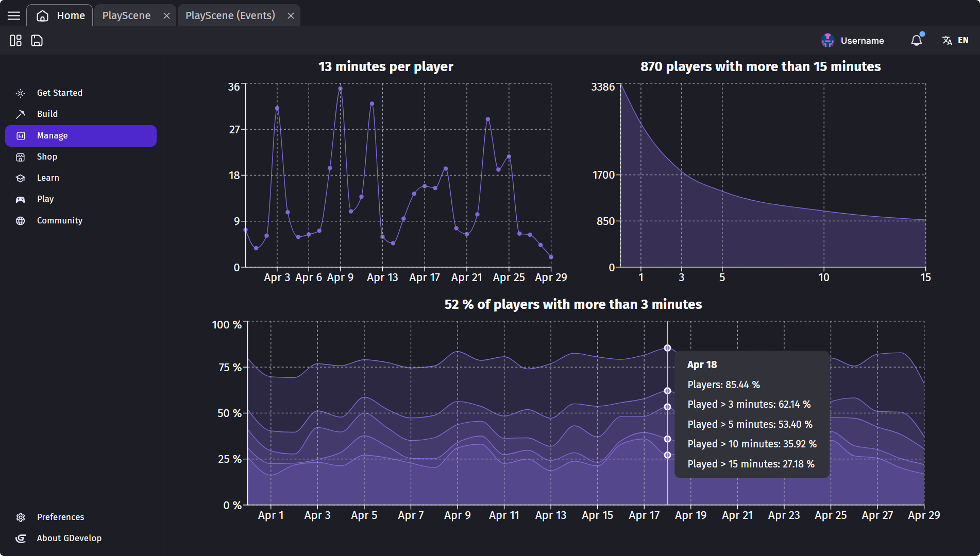Screen dimensions: 980x556
Task: Switch to the PlayScene tab
Action: point(126,15)
